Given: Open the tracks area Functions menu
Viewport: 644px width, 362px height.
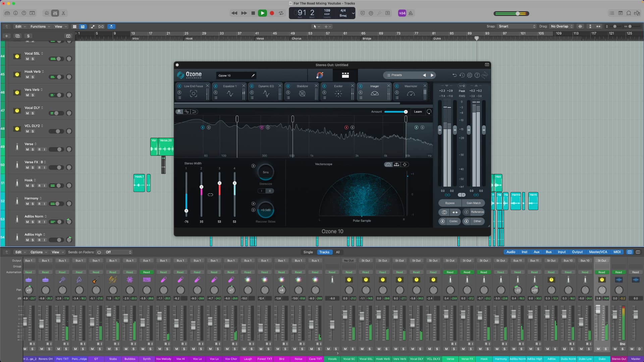Looking at the screenshot, I should tap(40, 26).
